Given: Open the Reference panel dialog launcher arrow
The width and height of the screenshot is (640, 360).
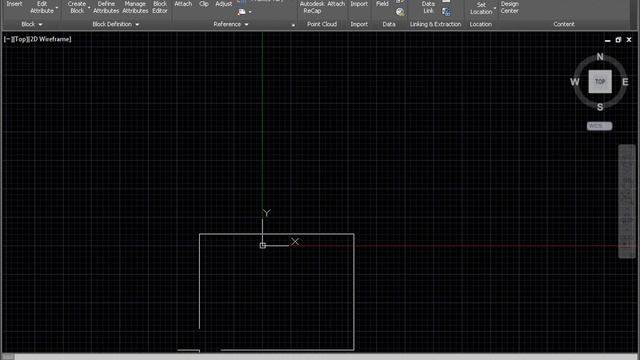Looking at the screenshot, I should point(293,25).
